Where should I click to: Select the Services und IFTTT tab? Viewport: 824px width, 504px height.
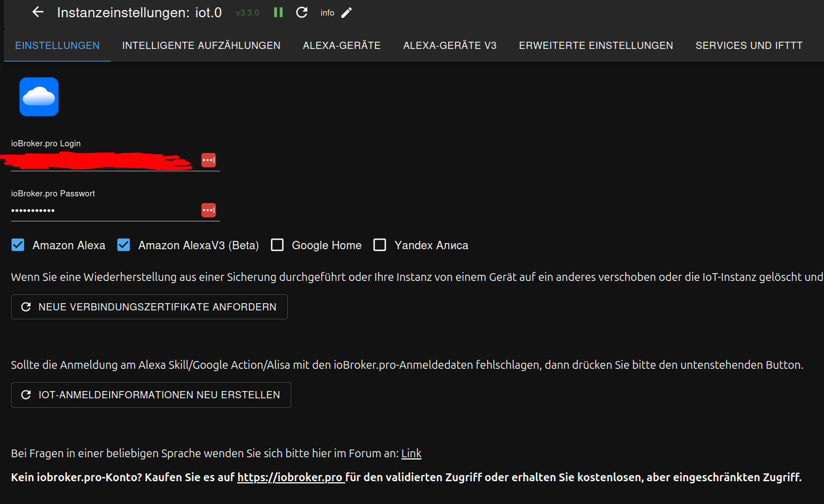click(x=749, y=46)
